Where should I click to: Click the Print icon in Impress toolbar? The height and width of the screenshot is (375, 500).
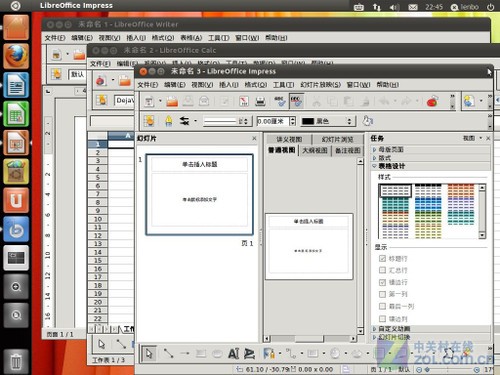pos(260,101)
